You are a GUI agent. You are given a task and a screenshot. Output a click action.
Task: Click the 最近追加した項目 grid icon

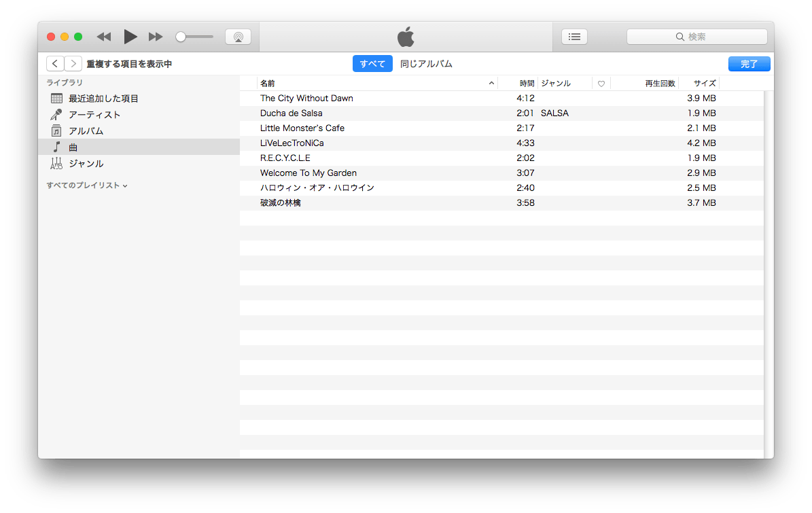(x=57, y=99)
